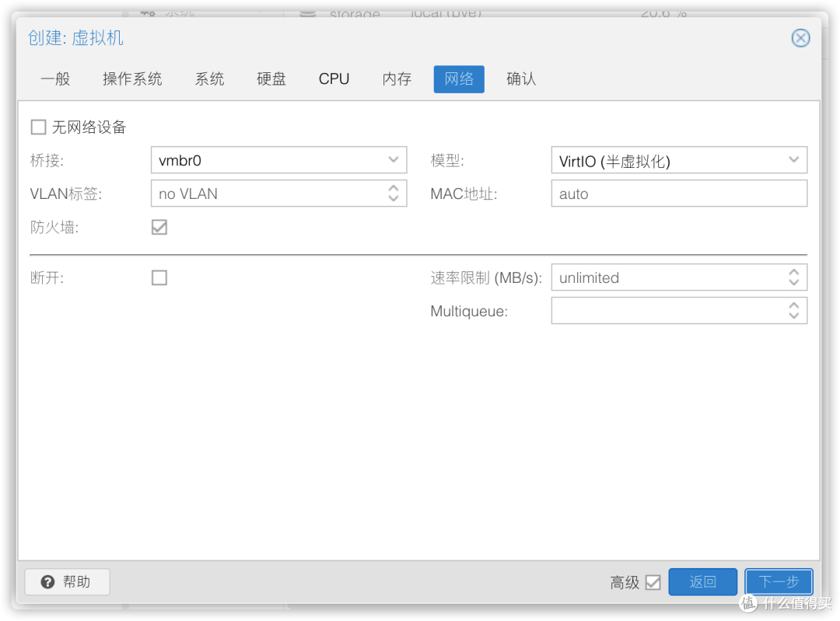Enable the 断开 checkbox
Screen dimensions: 840x621
159,277
